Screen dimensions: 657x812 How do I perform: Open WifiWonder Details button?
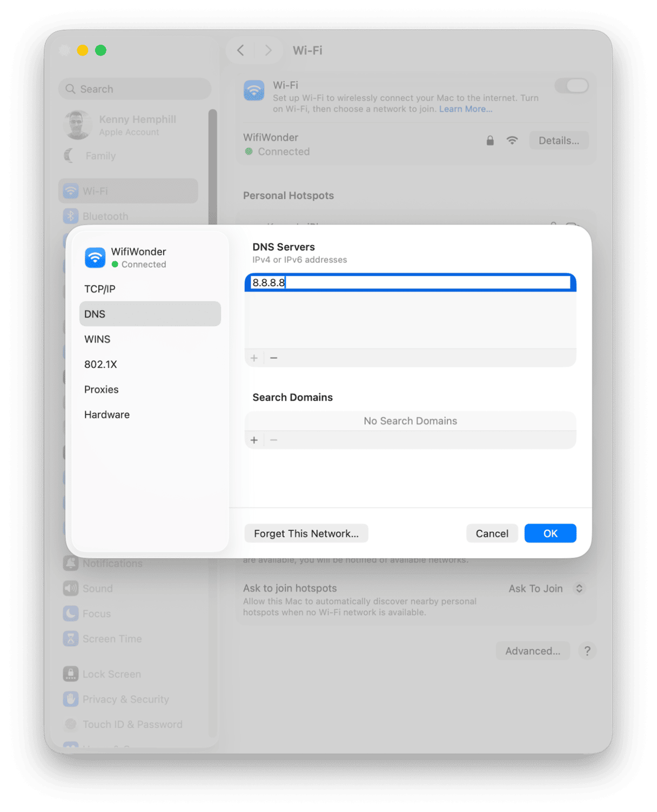click(x=559, y=140)
